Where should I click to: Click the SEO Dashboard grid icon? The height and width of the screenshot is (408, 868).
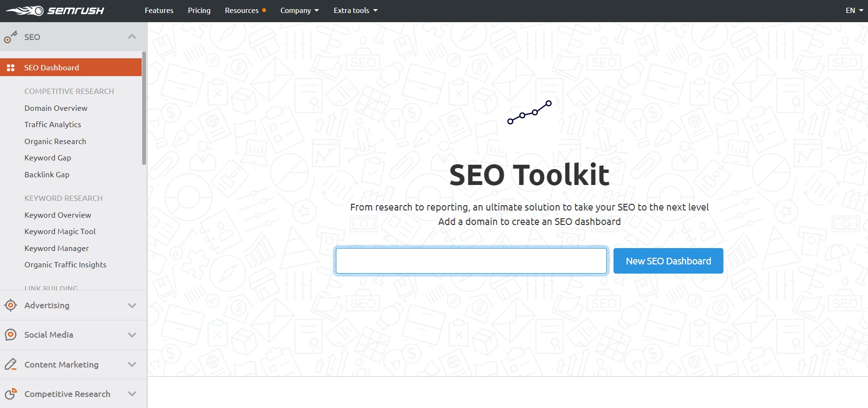tap(11, 68)
